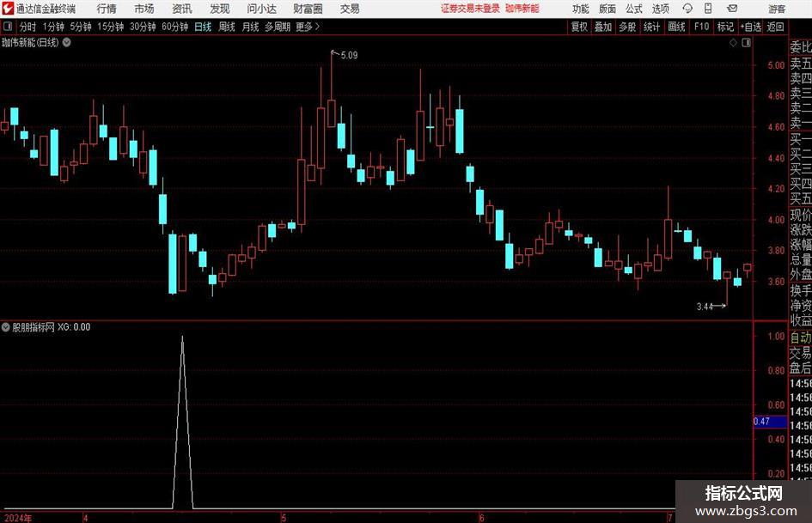812x523 pixels.
Task: Click the diamond icon above the chart
Action: [x=733, y=43]
